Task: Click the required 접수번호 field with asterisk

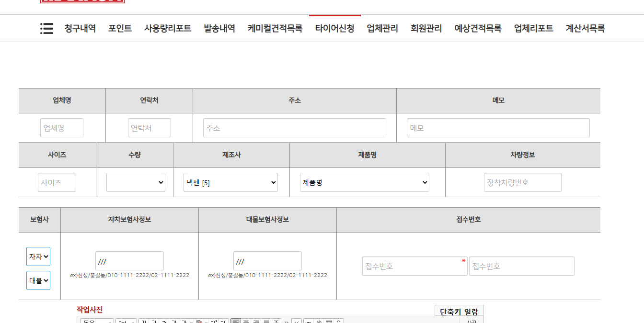Action: tap(414, 266)
